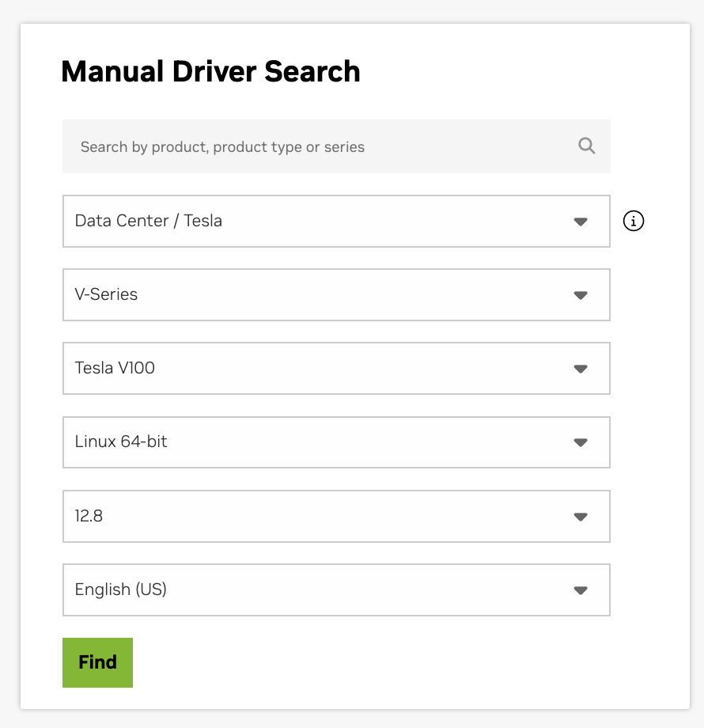
Task: Open the V-Series product series selector
Action: (316, 295)
